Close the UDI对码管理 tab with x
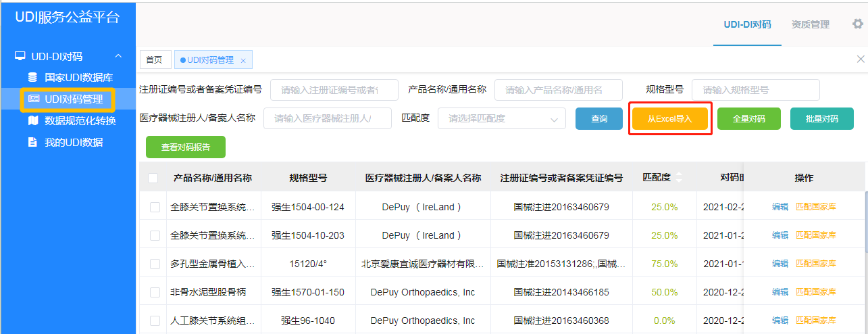Screen dimensions: 868x334 242,60
